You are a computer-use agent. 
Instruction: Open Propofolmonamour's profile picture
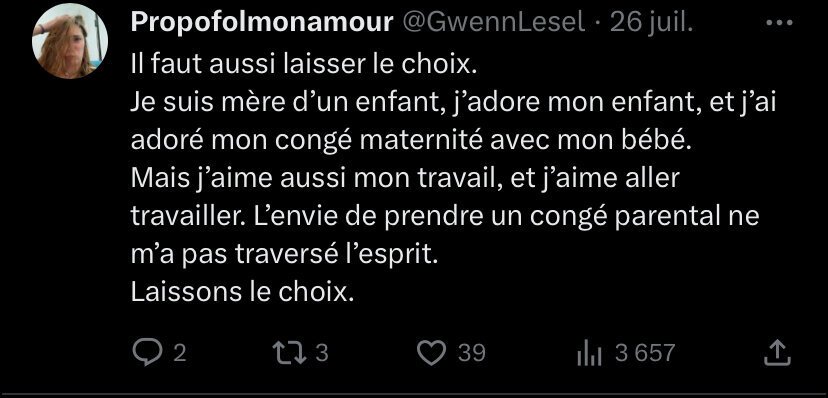pos(70,41)
